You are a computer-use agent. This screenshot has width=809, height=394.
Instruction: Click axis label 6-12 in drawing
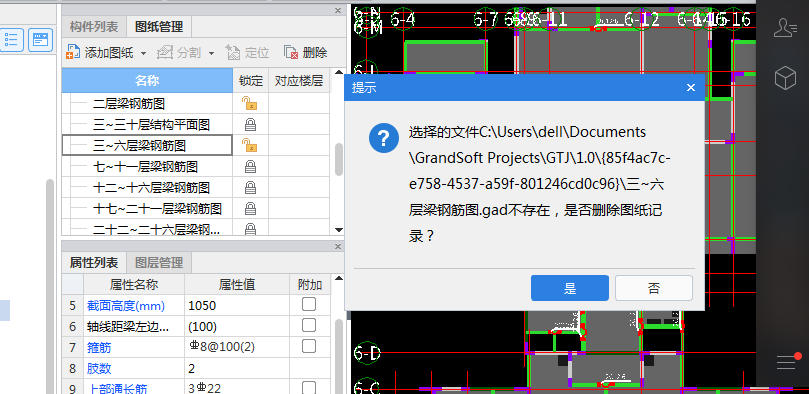click(x=641, y=20)
